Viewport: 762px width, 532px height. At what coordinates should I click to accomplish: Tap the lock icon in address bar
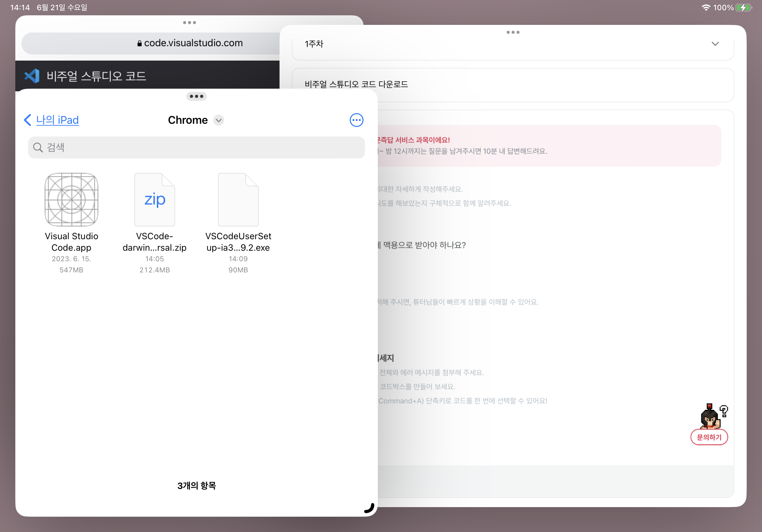pyautogui.click(x=140, y=43)
